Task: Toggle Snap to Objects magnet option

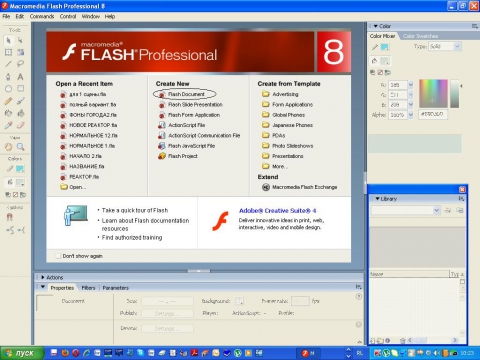Action: coord(9,217)
